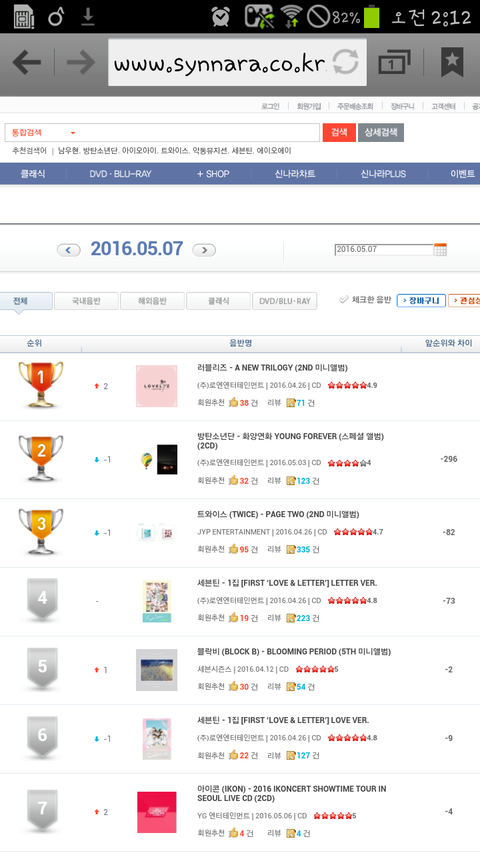This screenshot has width=480, height=853.
Task: Reload the page with refresh icon
Action: point(346,61)
